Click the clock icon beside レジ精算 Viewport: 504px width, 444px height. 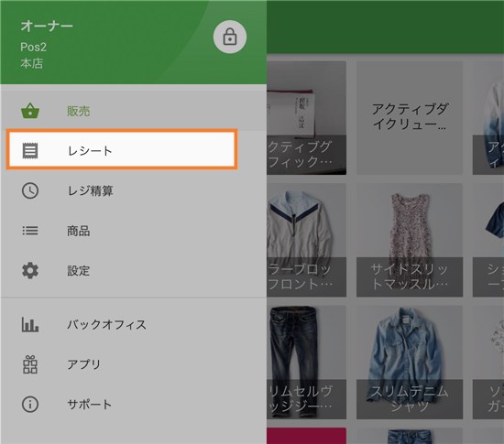tap(30, 190)
